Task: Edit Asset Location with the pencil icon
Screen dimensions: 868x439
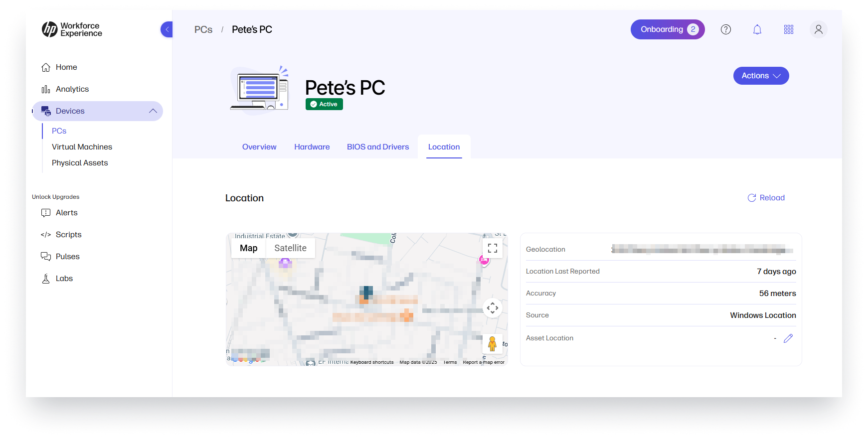Action: point(788,338)
